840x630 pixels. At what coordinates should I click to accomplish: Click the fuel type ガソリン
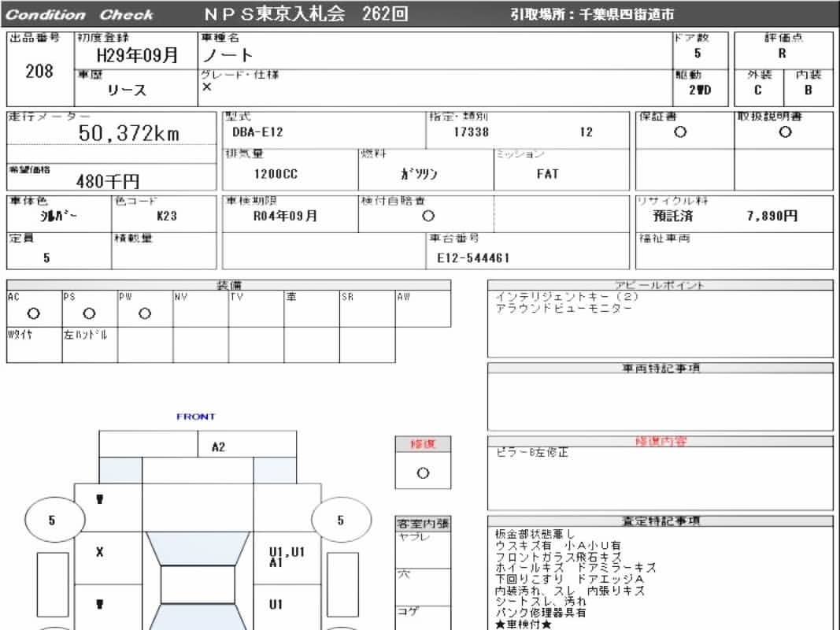tap(419, 174)
